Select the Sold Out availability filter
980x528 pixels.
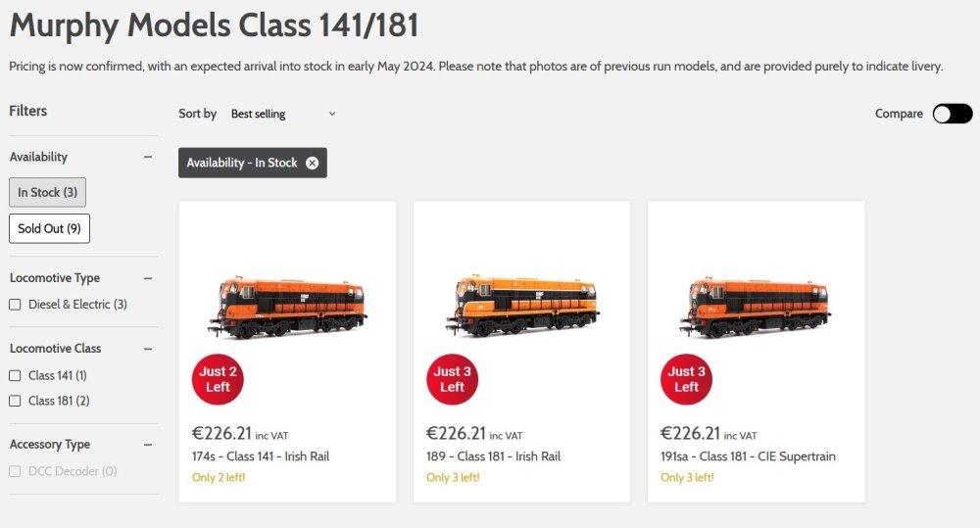pyautogui.click(x=49, y=228)
